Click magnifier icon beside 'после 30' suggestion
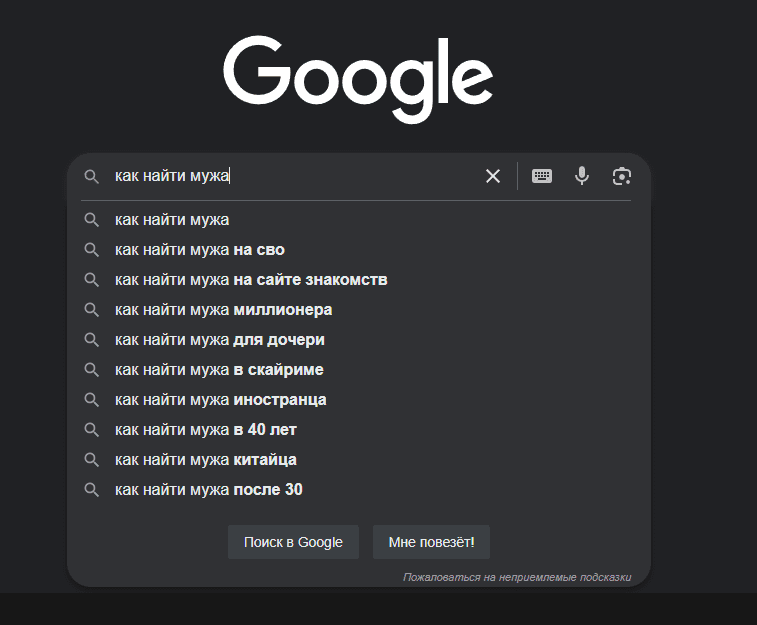Viewport: 757px width, 625px height. (91, 490)
